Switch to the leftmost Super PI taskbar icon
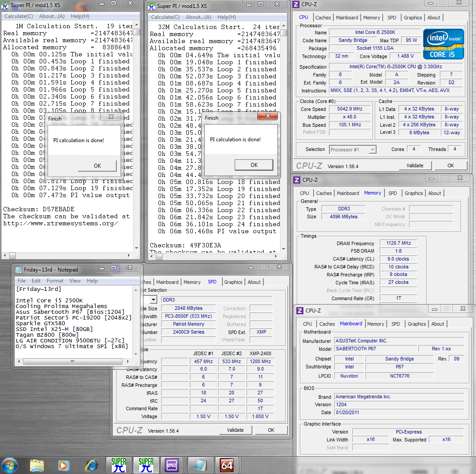This screenshot has width=476, height=474. [x=119, y=465]
